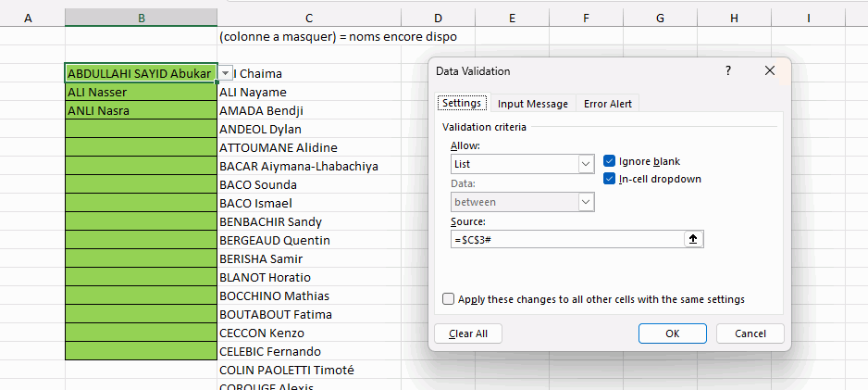Click cell containing ALI Nasser
This screenshot has width=868, height=390.
point(141,93)
